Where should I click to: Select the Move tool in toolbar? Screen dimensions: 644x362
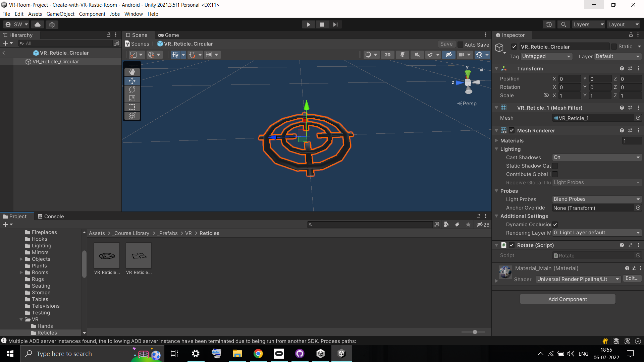[x=132, y=80]
